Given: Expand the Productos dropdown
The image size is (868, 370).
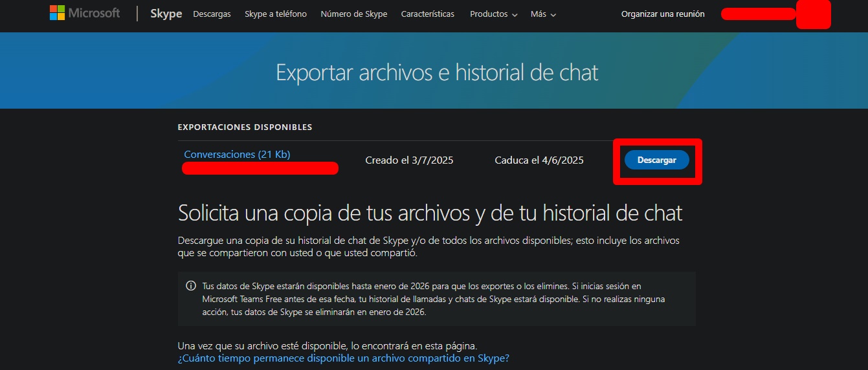Looking at the screenshot, I should point(493,14).
